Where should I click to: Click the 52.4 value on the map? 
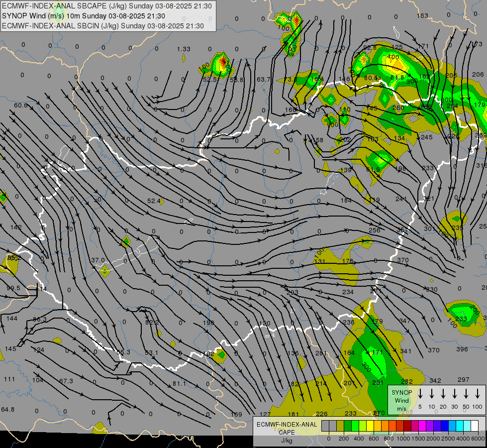154,201
